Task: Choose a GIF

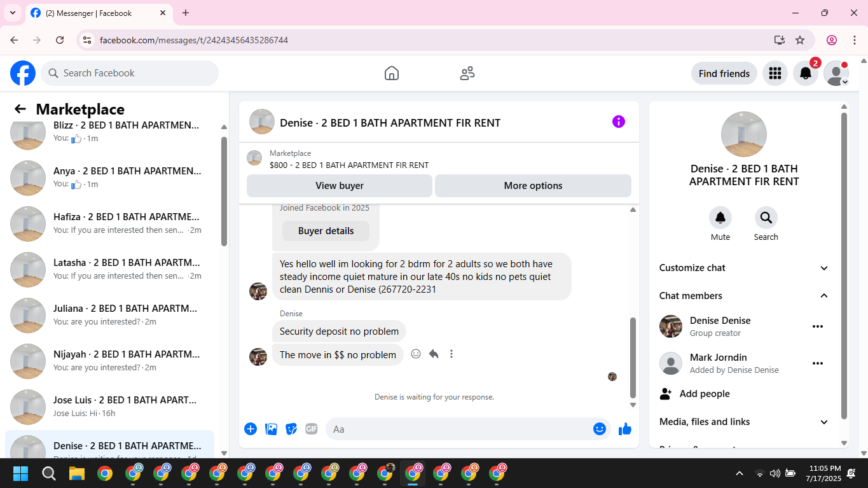Action: 311,429
